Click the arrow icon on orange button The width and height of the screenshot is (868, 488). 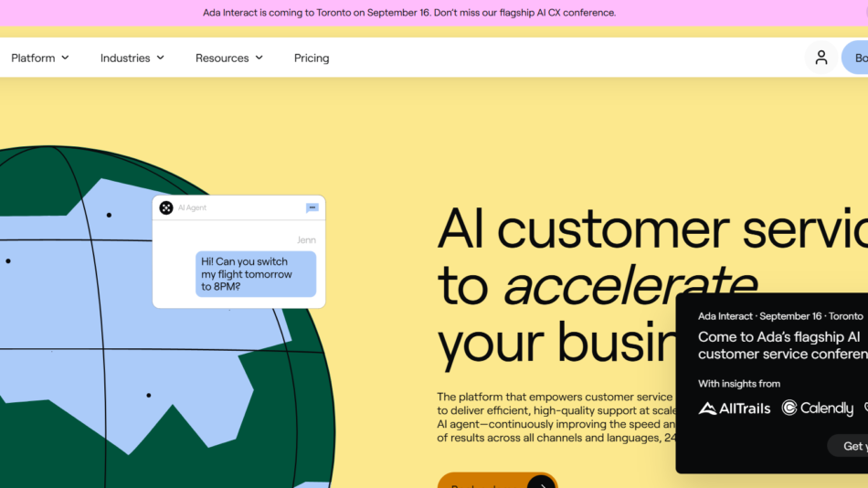coord(541,483)
